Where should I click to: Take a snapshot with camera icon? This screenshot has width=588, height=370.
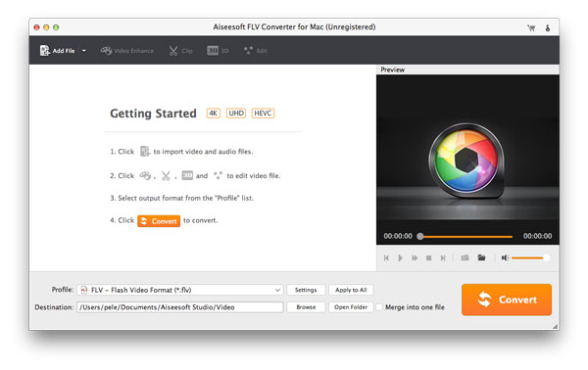465,257
